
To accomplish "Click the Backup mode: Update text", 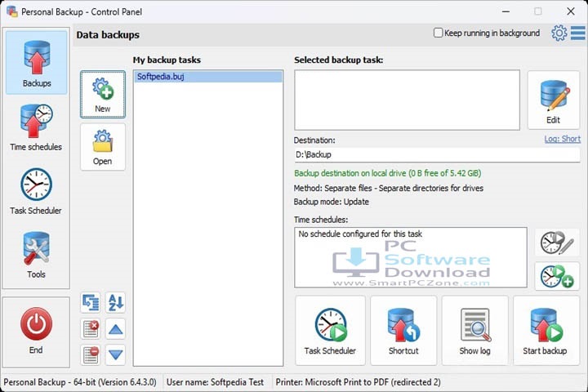I will 331,202.
